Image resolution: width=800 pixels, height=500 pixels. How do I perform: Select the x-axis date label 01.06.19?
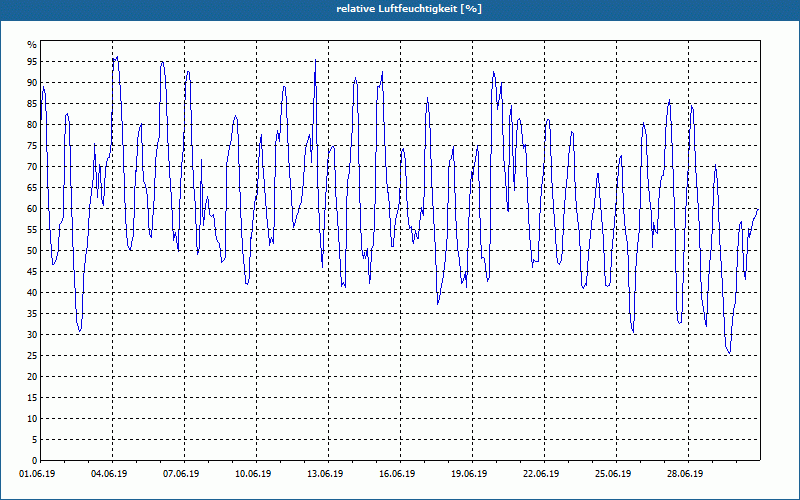pyautogui.click(x=37, y=474)
